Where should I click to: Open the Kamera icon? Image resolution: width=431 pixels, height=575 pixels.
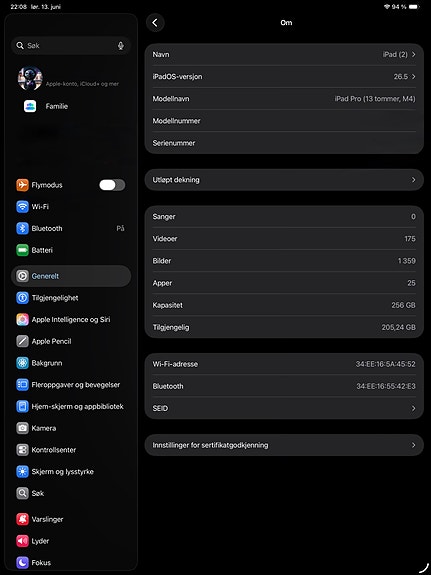click(x=22, y=428)
